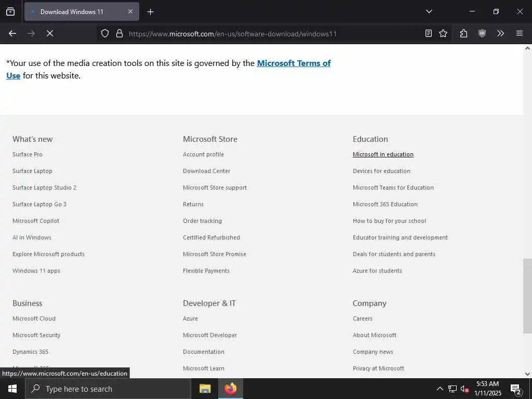Image resolution: width=532 pixels, height=399 pixels.
Task: Open Microsoft Store support link
Action: click(x=215, y=188)
